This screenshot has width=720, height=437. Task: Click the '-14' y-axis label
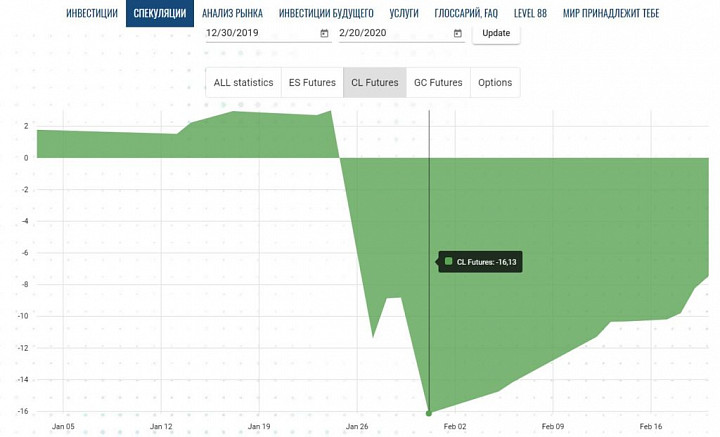click(22, 380)
